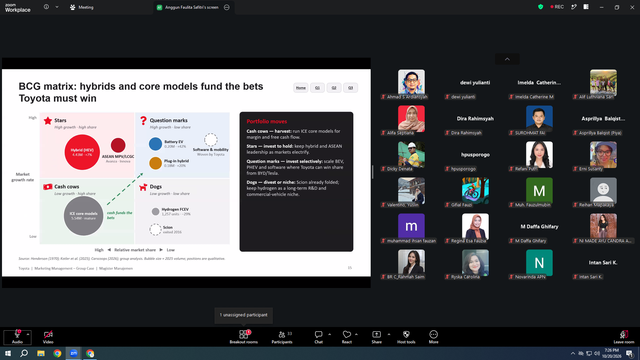
Task: Expand React options arrow
Action: tap(356, 334)
